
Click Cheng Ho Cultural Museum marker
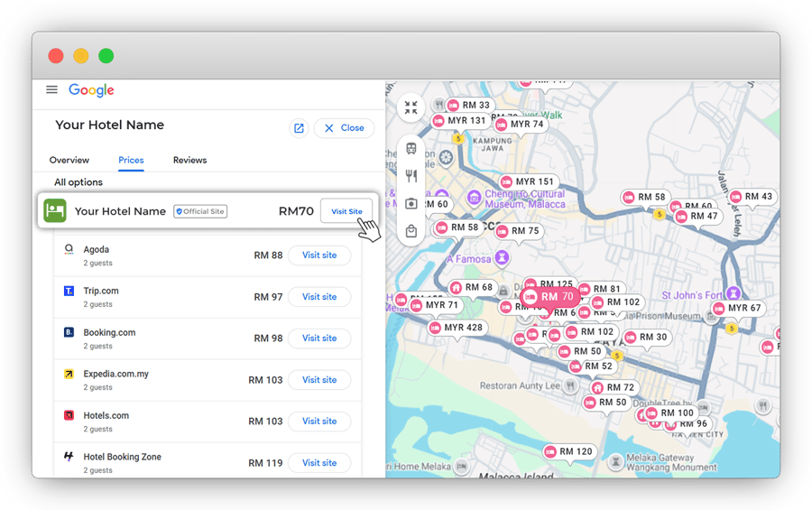474,198
